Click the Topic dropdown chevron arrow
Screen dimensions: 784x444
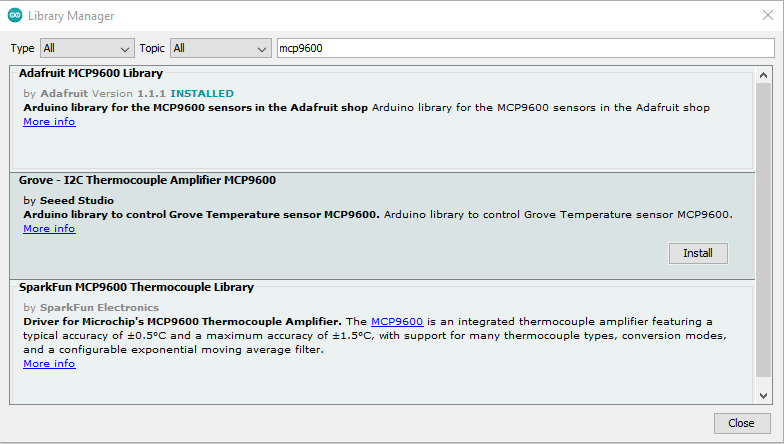(262, 49)
